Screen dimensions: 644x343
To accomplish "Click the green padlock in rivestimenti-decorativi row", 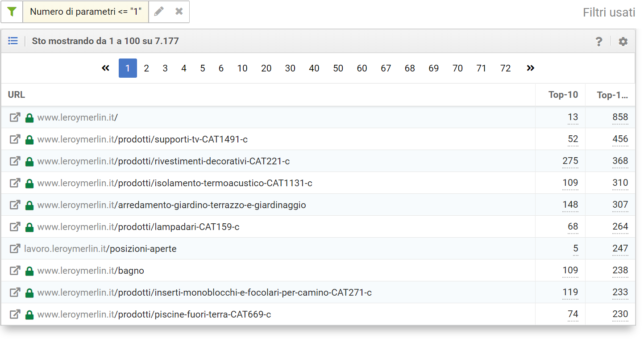I will [29, 161].
